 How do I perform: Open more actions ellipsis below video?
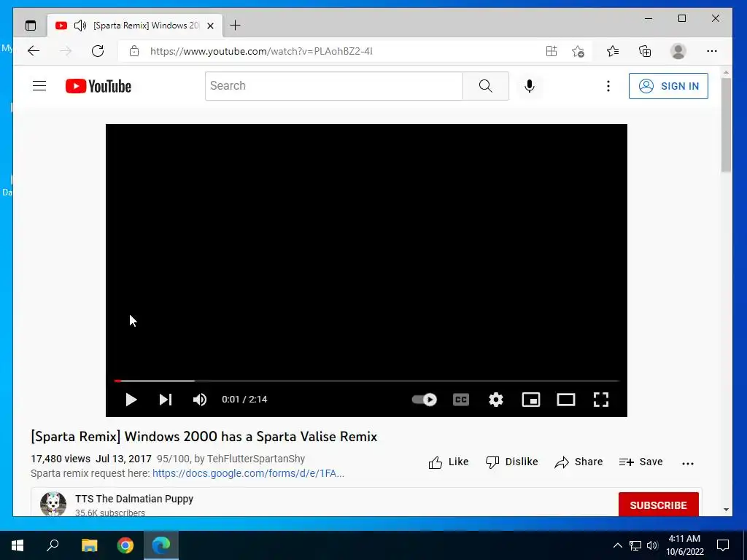click(x=687, y=463)
